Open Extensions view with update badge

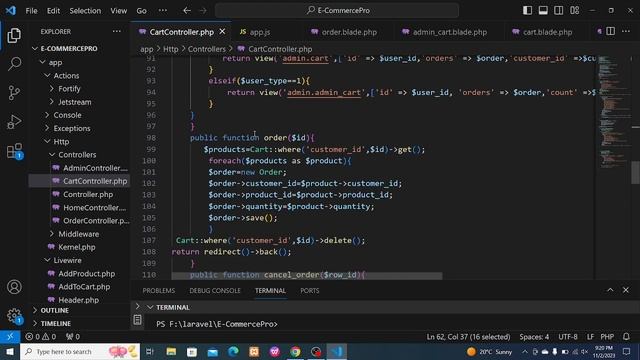click(14, 151)
